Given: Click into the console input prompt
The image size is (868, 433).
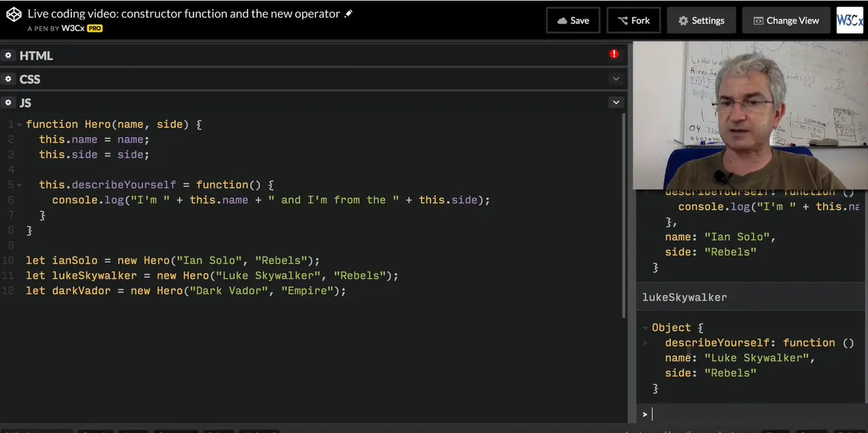Looking at the screenshot, I should coord(754,414).
